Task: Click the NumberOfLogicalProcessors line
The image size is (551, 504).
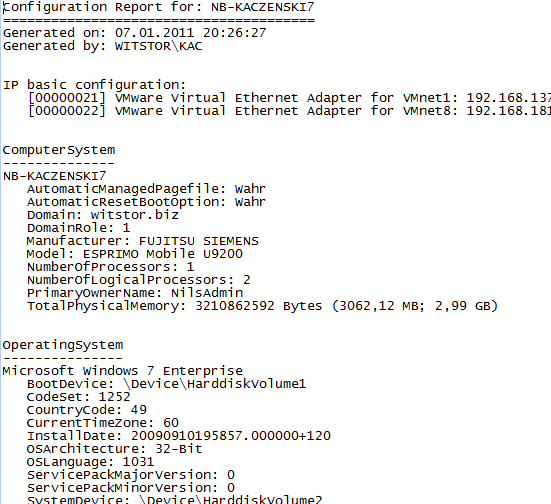Action: (x=139, y=280)
